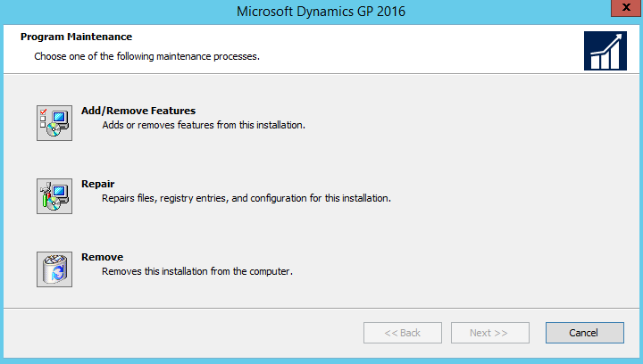Click the Remove recycle bin icon
This screenshot has width=643, height=364.
pos(54,269)
